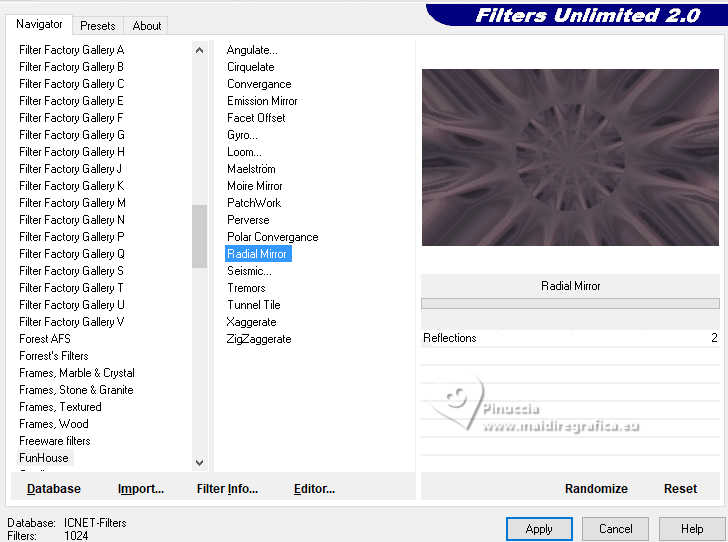Choose the Xaggerate filter
728x542 pixels.
[251, 322]
